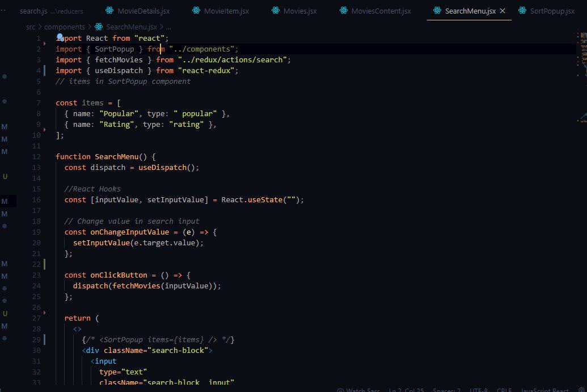This screenshot has height=392, width=587.
Task: Click 'SearchMenu' in the function declaration
Action: tap(116, 157)
